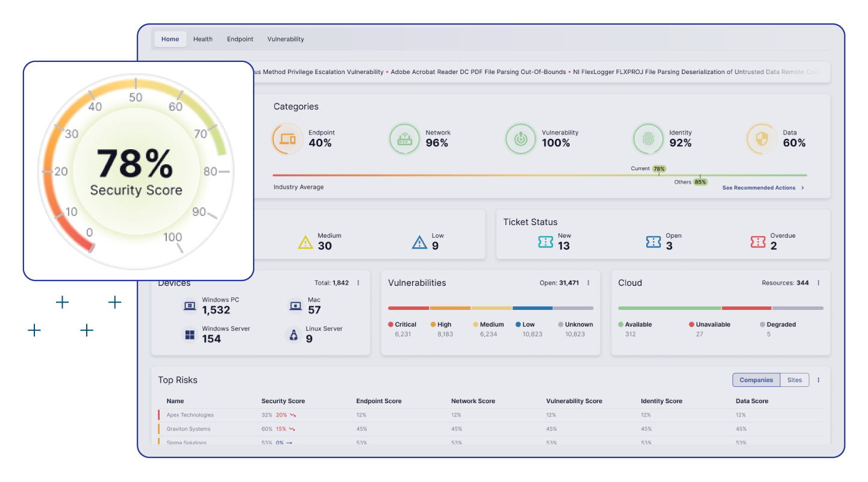This screenshot has height=482, width=868.
Task: Click the Current 78% marker on score bar
Action: tap(659, 169)
